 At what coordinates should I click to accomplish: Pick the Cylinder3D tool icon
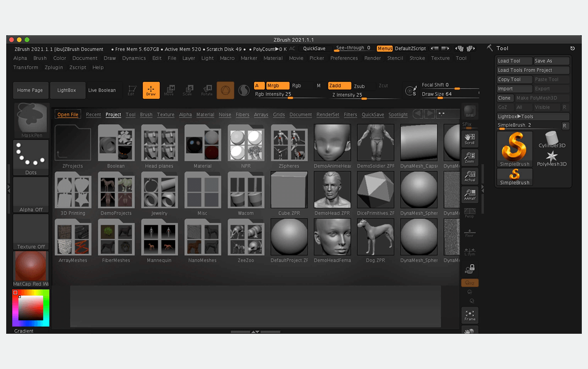click(552, 139)
